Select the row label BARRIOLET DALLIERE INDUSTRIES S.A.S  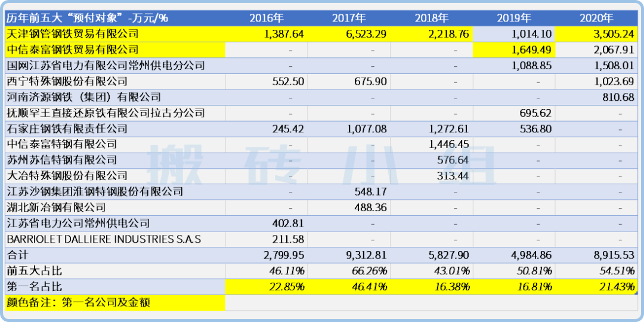click(104, 239)
